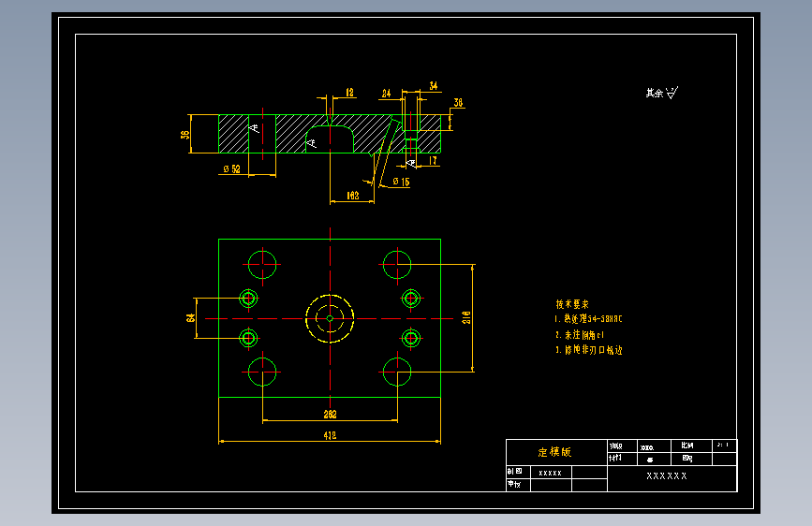
Task: Select the 其余 surface finish note
Action: [662, 93]
